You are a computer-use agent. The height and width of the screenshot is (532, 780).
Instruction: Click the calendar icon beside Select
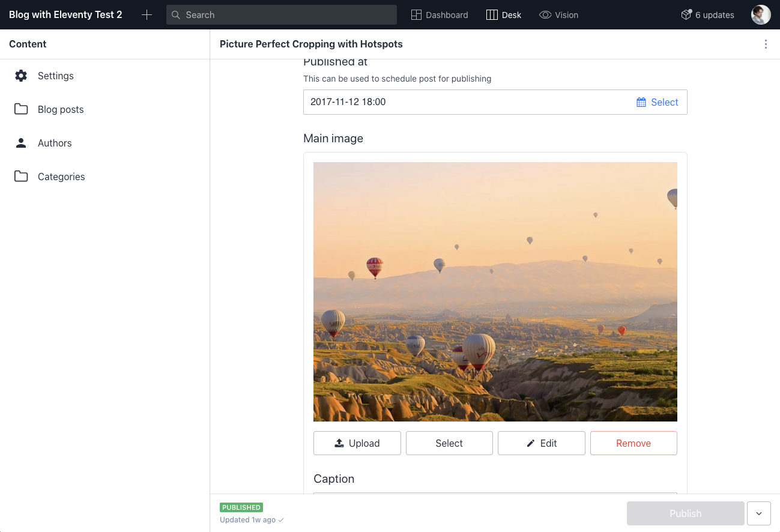click(640, 102)
